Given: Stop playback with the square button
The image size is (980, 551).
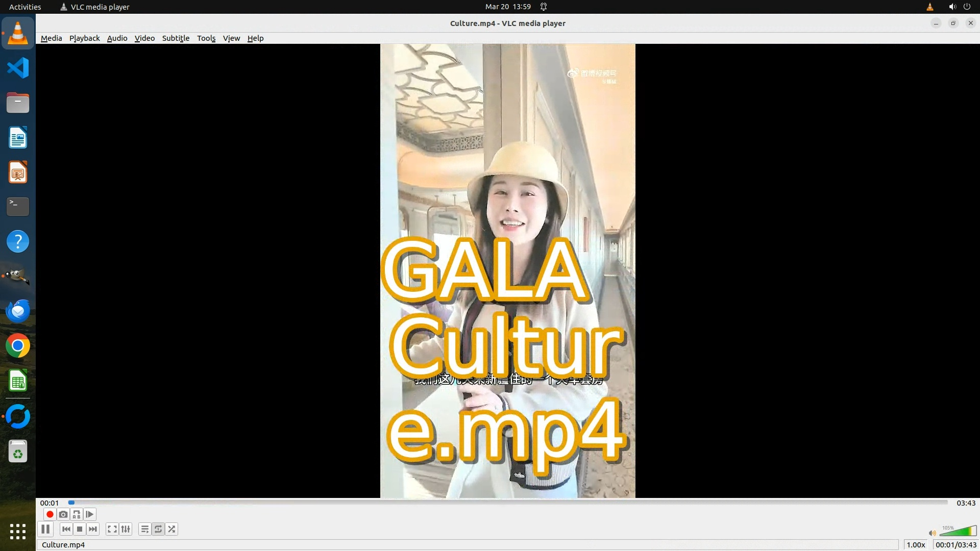Looking at the screenshot, I should 80,529.
